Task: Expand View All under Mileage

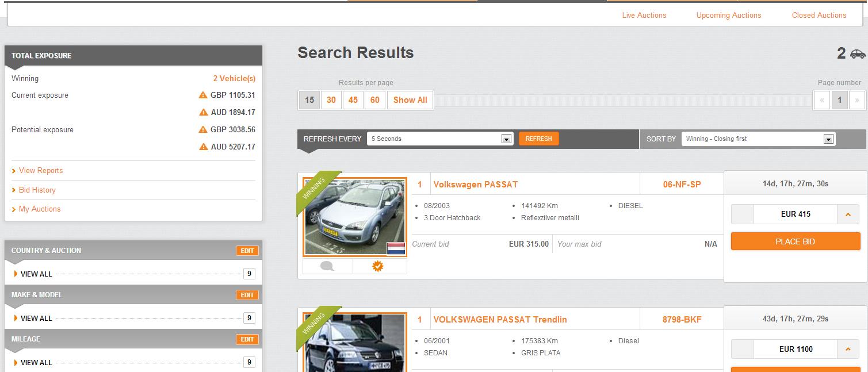Action: point(36,363)
